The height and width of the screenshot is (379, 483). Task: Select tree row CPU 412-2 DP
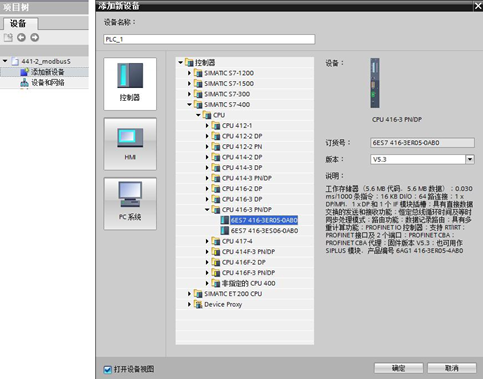pos(242,136)
